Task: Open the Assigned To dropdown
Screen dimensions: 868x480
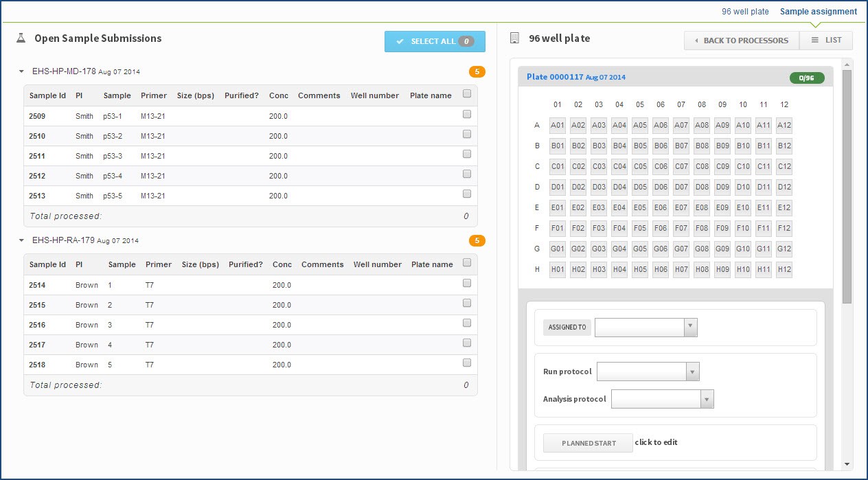Action: [691, 328]
